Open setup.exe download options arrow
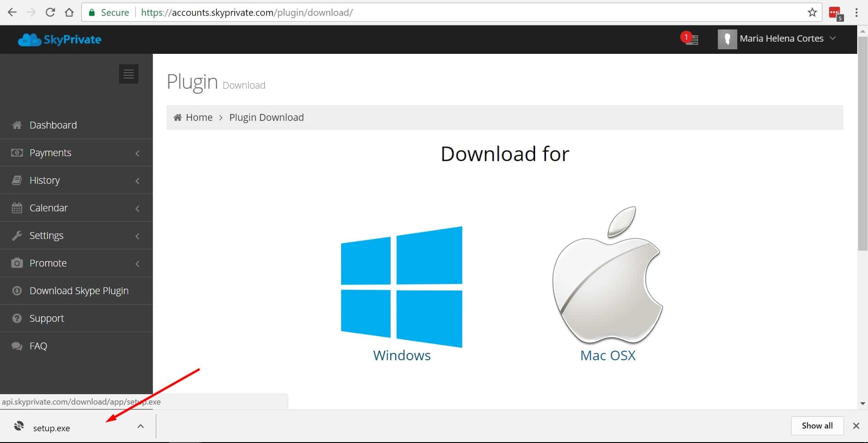Image resolution: width=868 pixels, height=443 pixels. coord(141,426)
